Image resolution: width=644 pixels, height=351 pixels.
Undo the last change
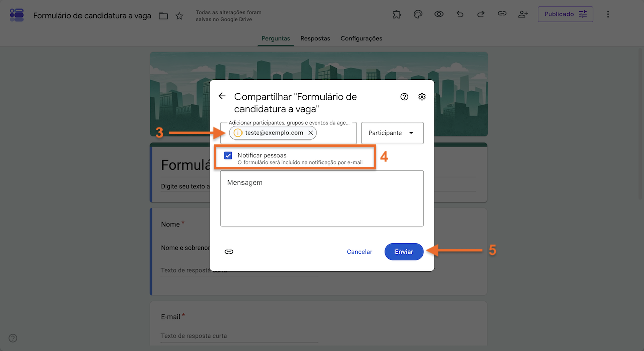[x=460, y=14]
